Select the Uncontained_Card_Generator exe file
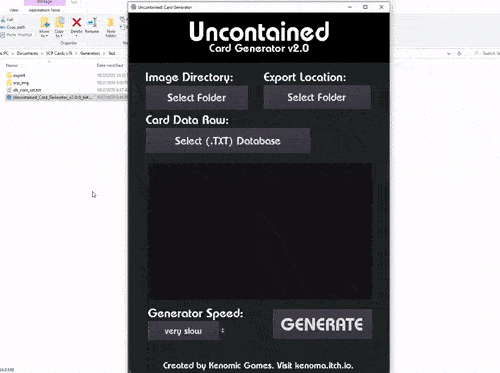Screen dimensions: 500x373 click(50, 97)
